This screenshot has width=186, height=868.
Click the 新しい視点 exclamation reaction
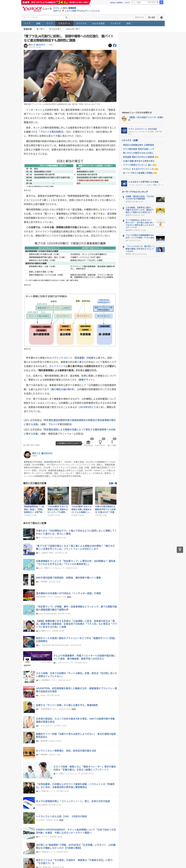(112, 442)
